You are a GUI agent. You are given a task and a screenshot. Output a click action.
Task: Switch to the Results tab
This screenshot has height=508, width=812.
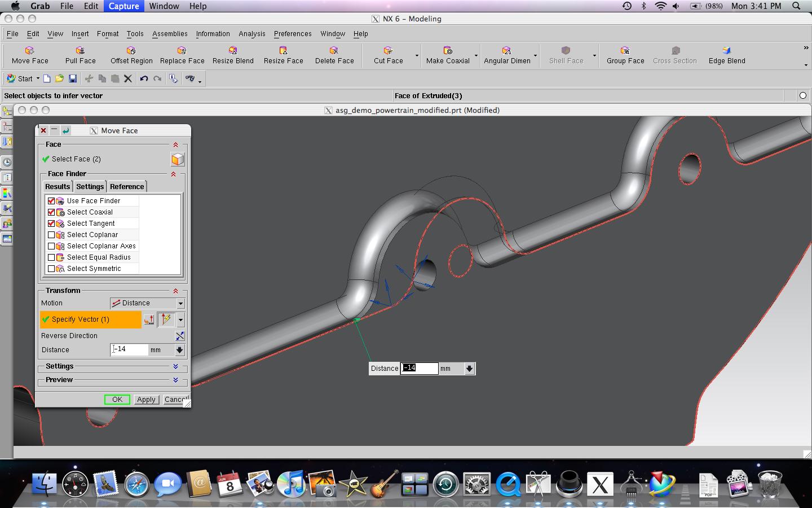coord(58,187)
